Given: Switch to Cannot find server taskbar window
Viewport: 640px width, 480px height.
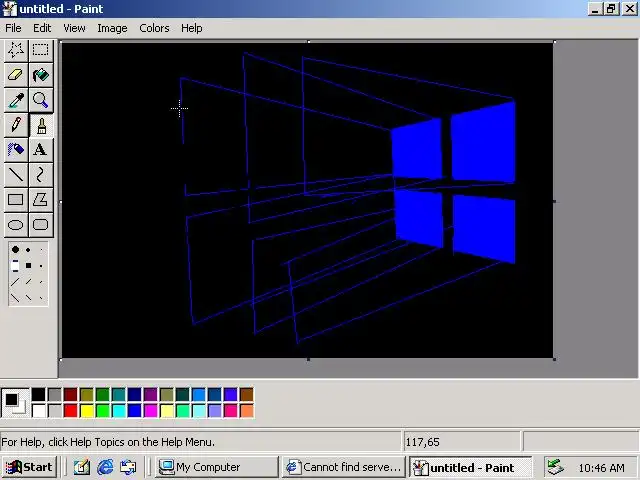Looking at the screenshot, I should pos(344,467).
